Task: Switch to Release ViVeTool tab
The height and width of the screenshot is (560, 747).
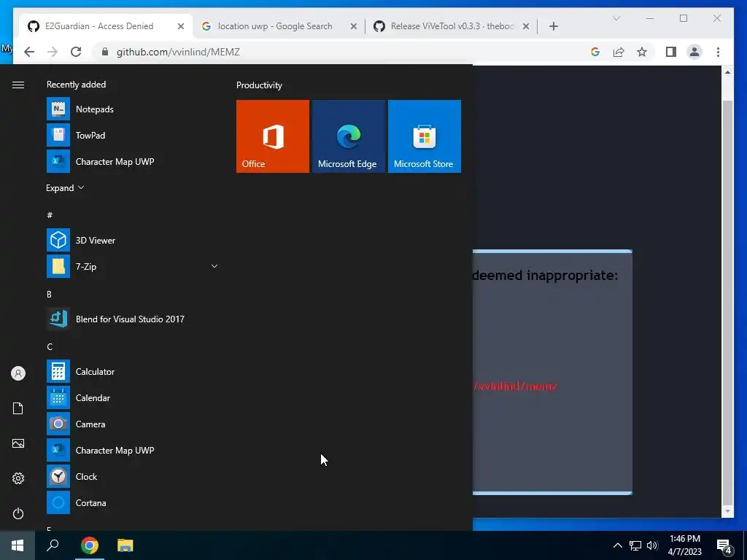Action: click(452, 26)
